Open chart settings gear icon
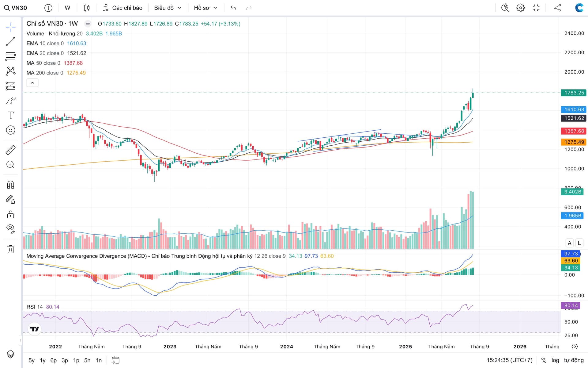 click(x=520, y=8)
